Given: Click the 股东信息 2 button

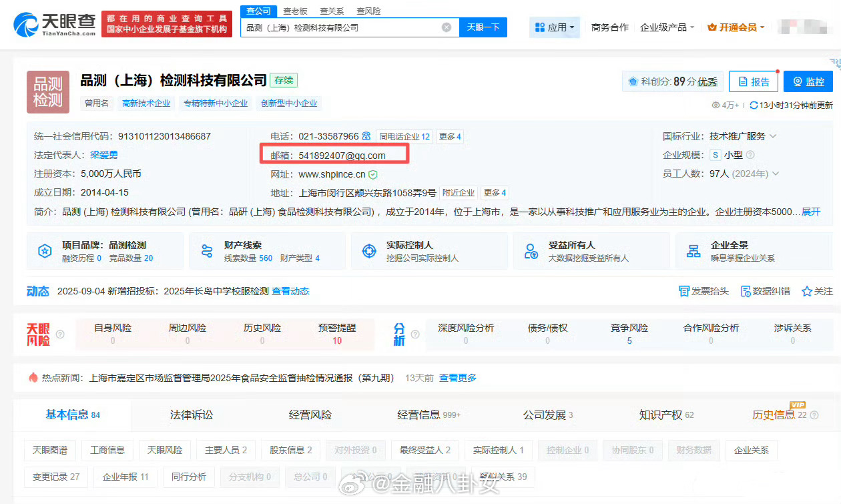Looking at the screenshot, I should pyautogui.click(x=291, y=450).
